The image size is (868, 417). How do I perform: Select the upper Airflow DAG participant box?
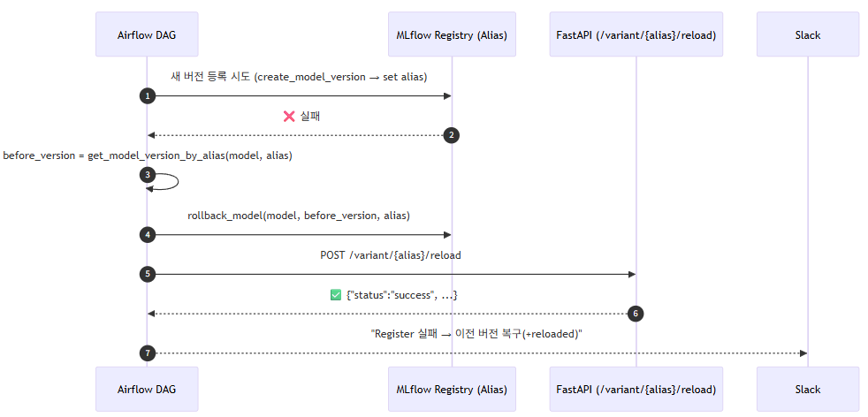pos(147,35)
